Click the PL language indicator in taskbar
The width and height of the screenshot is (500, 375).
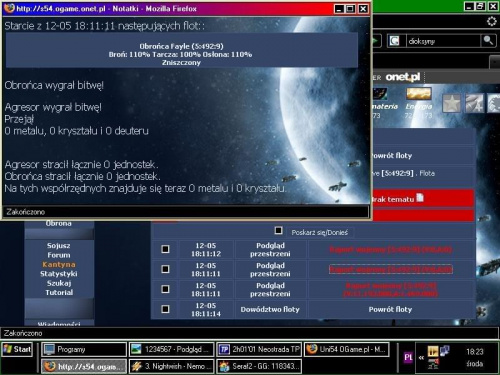pos(408,357)
